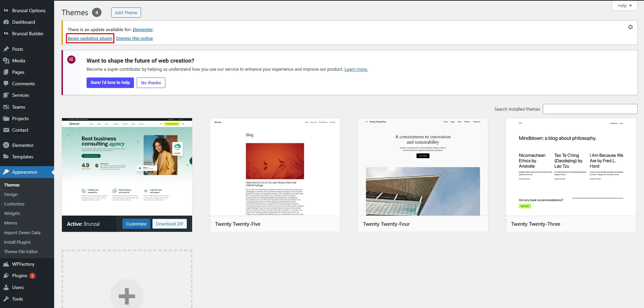This screenshot has height=308, width=644.
Task: Click the Comments speech bubble icon
Action: coord(6,84)
